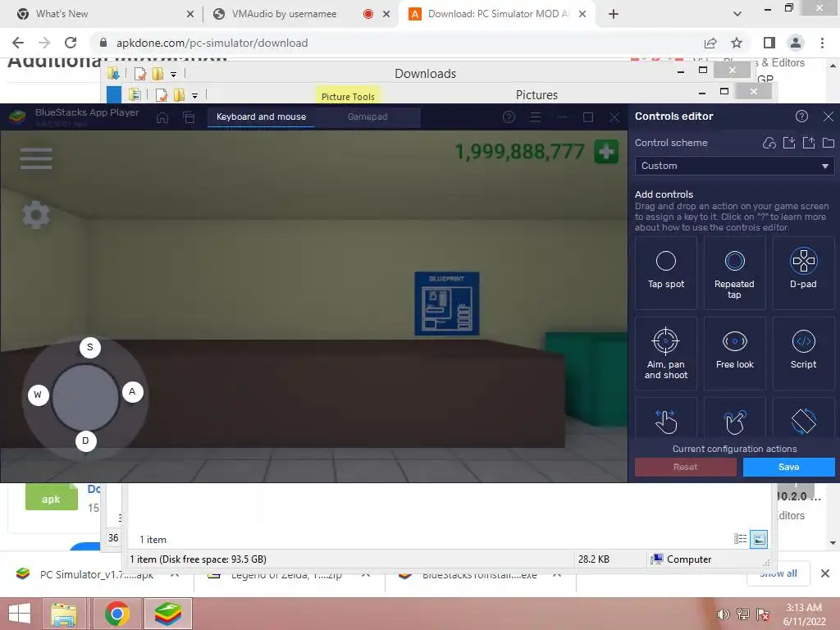The height and width of the screenshot is (630, 840).
Task: Close the Chrome downloads bar
Action: point(825,573)
